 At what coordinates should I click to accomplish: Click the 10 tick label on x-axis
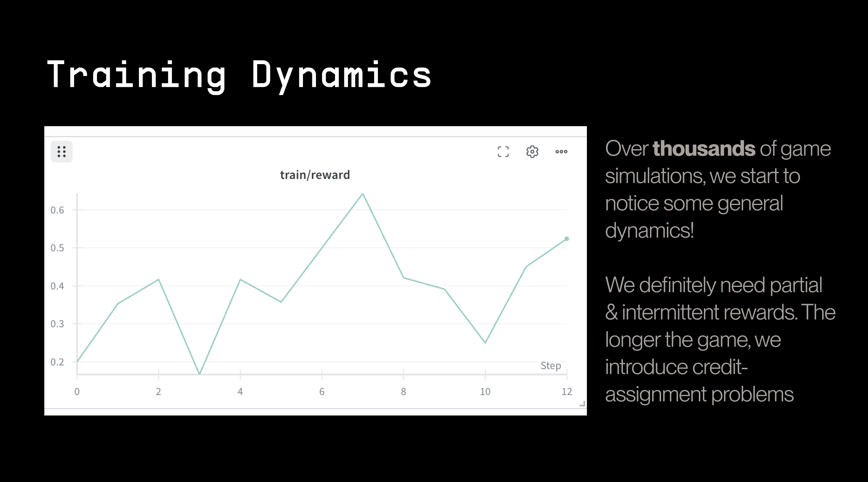click(485, 392)
